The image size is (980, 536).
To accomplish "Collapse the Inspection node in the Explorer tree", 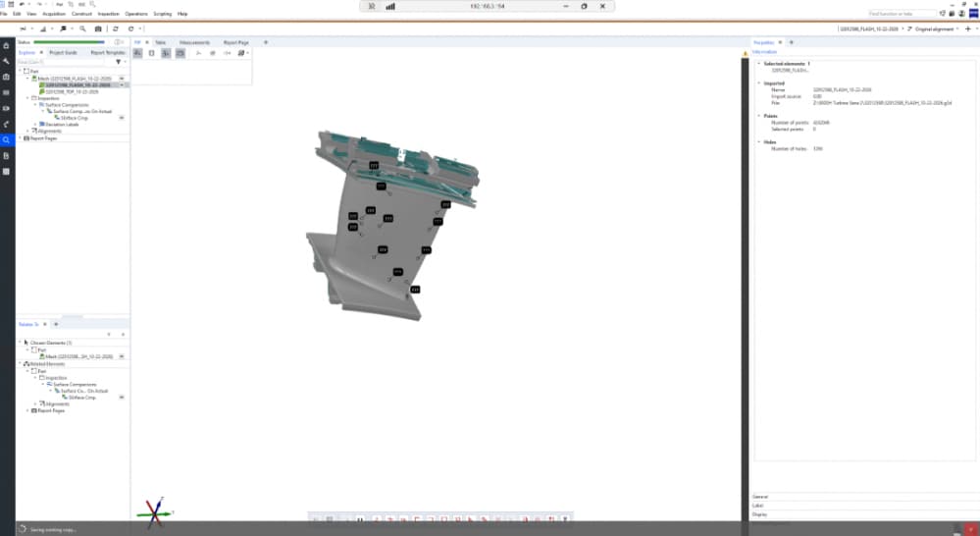I will pyautogui.click(x=28, y=98).
